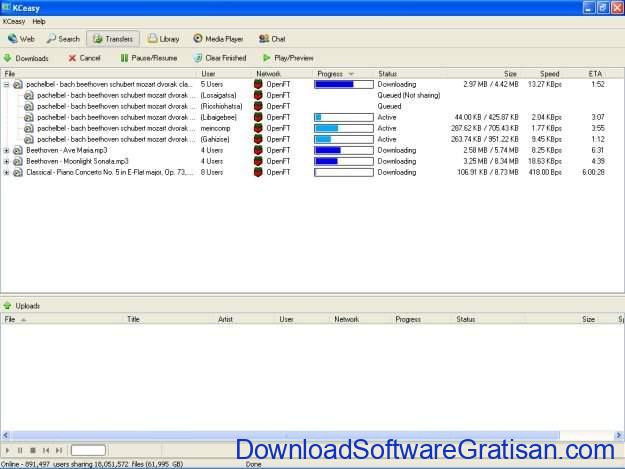The width and height of the screenshot is (625, 469).
Task: Click the Media Player disc icon
Action: tap(198, 39)
